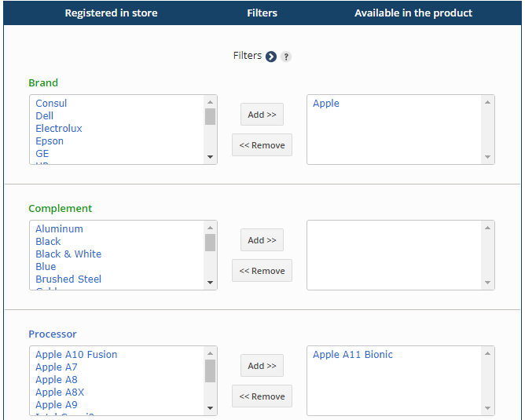Select Blue in Complement list

coord(46,266)
